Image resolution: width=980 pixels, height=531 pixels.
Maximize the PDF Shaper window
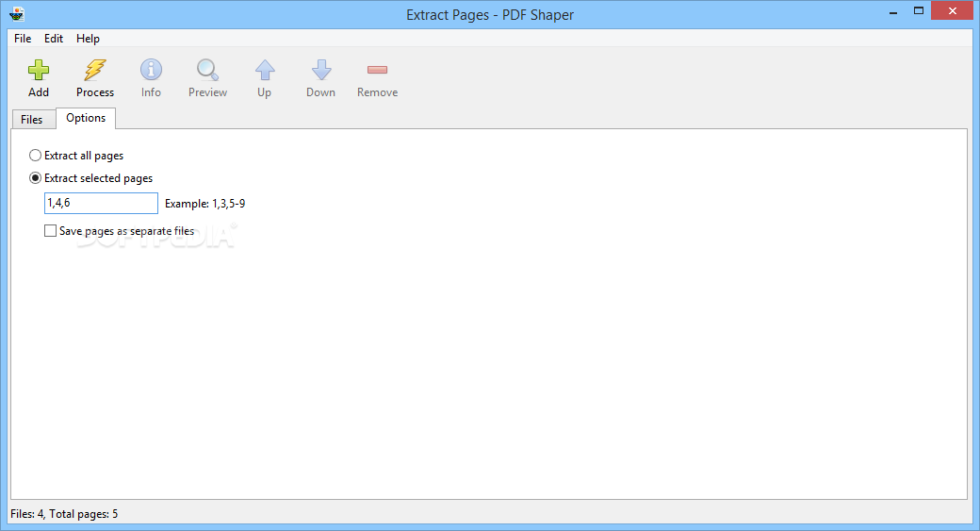click(x=918, y=10)
